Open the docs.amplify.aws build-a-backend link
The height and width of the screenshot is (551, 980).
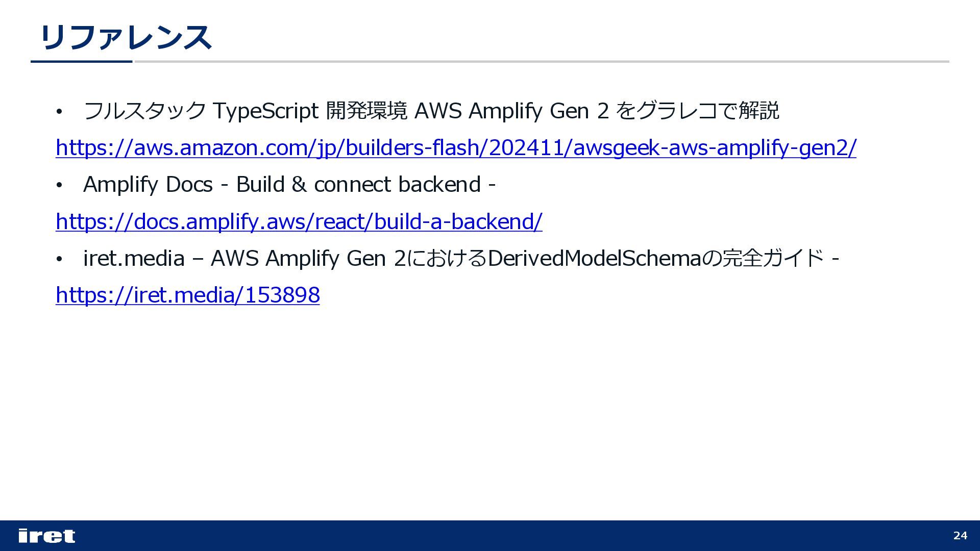click(299, 222)
